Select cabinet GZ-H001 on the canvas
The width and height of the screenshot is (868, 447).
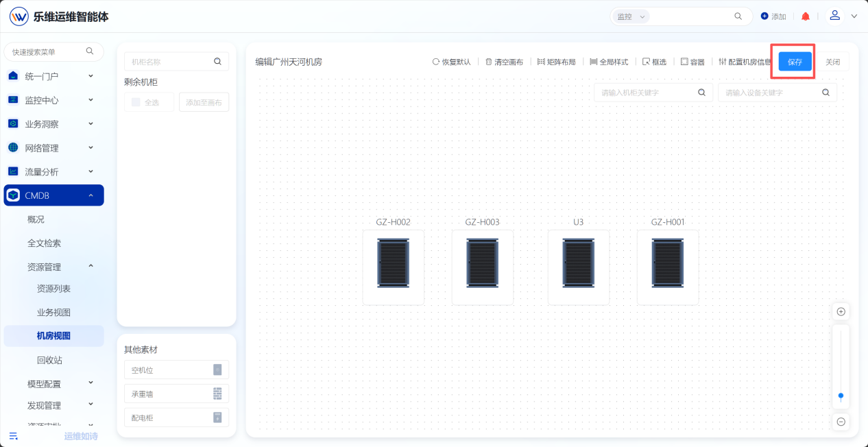click(x=668, y=267)
